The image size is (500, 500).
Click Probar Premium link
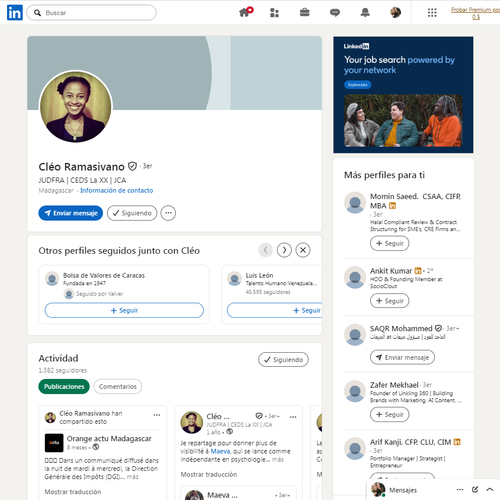click(x=475, y=13)
